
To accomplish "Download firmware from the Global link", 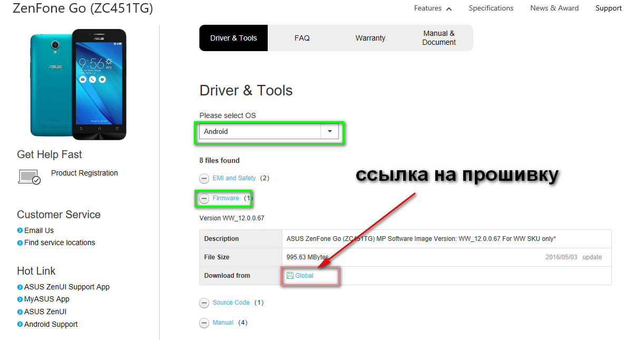I will click(x=304, y=276).
